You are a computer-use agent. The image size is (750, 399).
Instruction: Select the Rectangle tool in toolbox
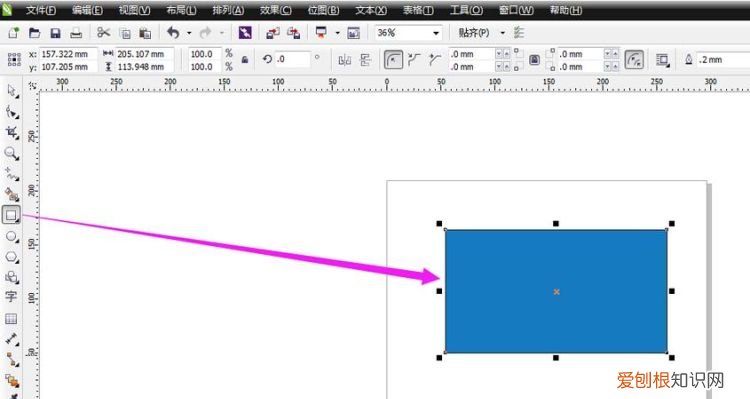[x=11, y=215]
